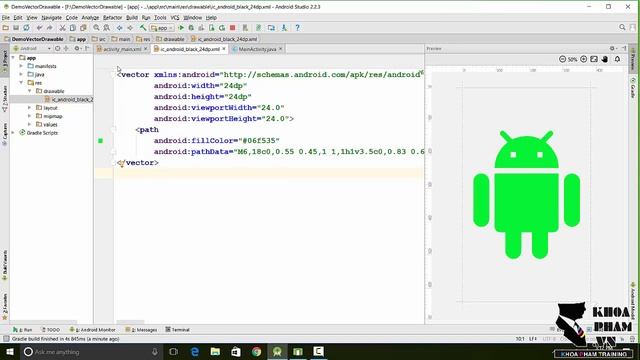This screenshot has height=360, width=640.
Task: Click the Zoom to Fit preview icon
Action: (x=594, y=59)
